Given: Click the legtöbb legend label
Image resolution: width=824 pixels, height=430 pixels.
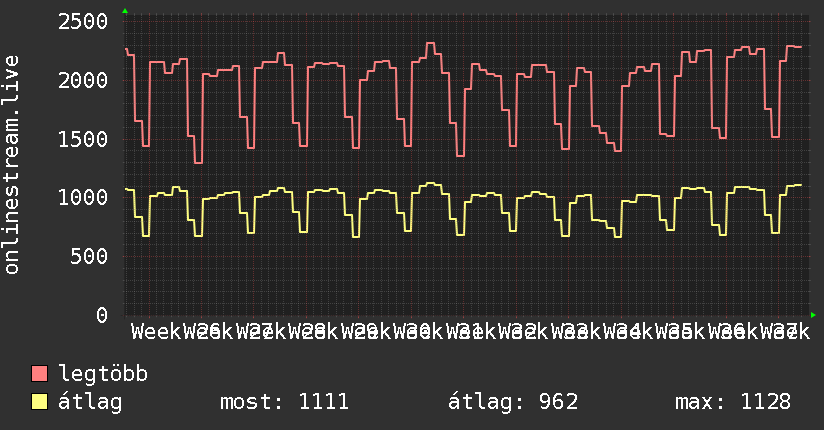Looking at the screenshot, I should point(103,373).
